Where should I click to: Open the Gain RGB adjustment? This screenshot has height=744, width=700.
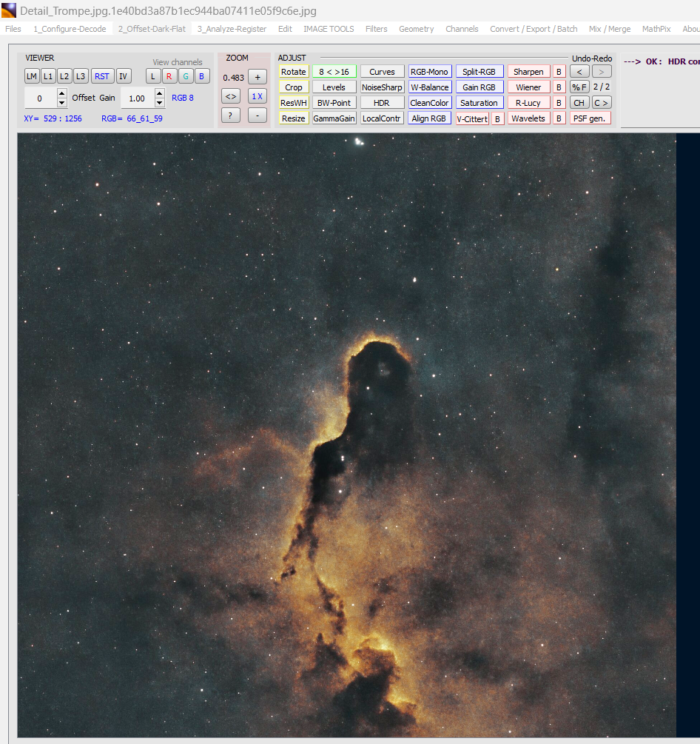479,87
